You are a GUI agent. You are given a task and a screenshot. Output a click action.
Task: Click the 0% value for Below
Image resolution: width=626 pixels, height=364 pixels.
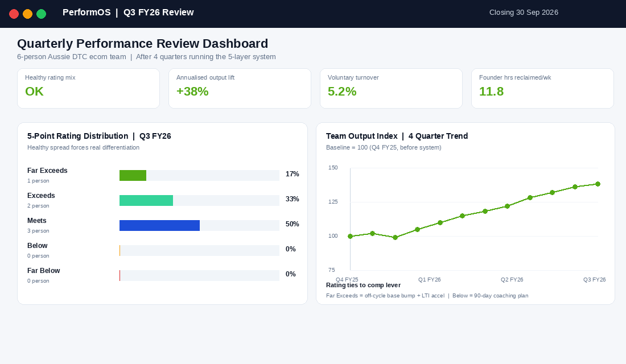click(x=291, y=249)
